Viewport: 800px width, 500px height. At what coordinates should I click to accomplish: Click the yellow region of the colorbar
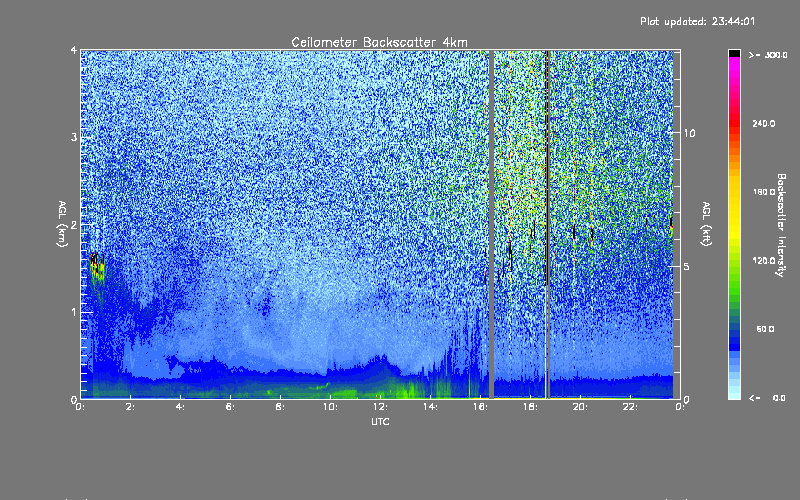coord(734,214)
